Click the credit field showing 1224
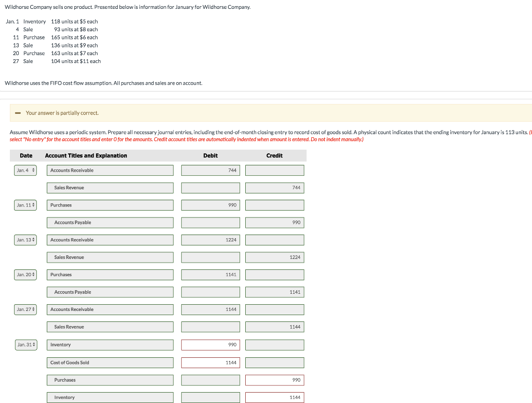 point(274,257)
